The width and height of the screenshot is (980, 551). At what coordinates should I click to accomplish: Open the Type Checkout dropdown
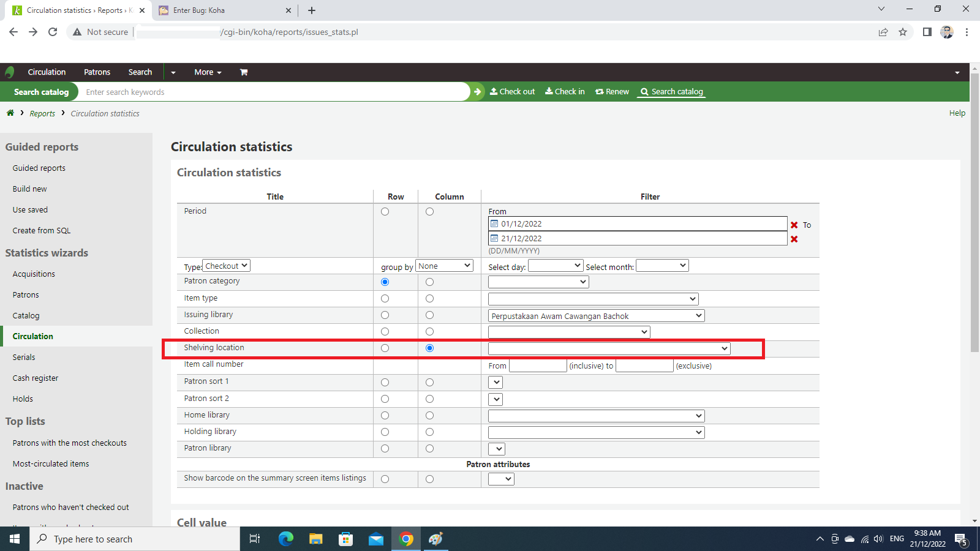pos(226,266)
